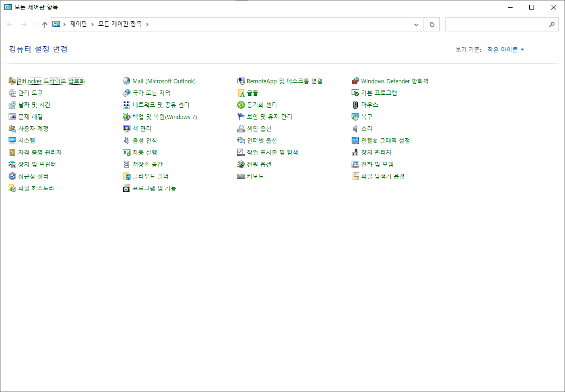Open 작업 표시줄 및 탐색 link
This screenshot has height=392, width=565.
coord(272,152)
